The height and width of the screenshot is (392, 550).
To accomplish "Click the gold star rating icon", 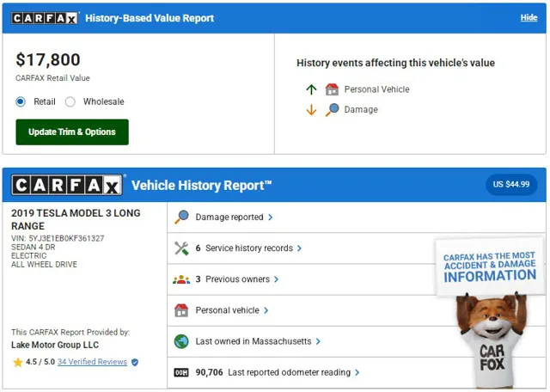I will point(17,362).
